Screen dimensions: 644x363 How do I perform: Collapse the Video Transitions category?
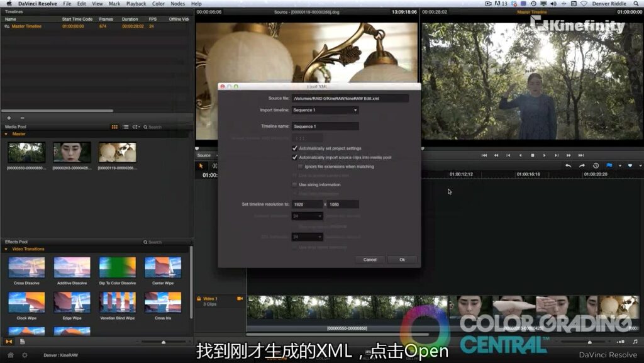coord(6,249)
